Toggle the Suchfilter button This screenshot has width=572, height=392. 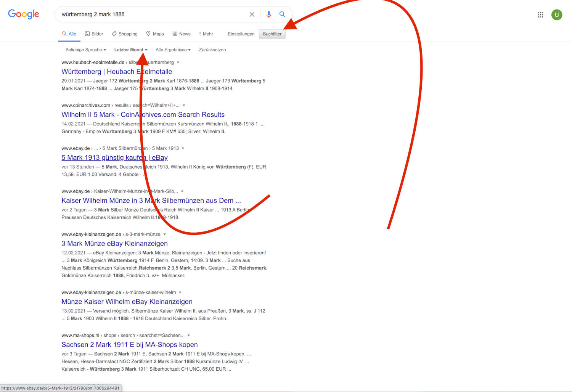tap(272, 34)
